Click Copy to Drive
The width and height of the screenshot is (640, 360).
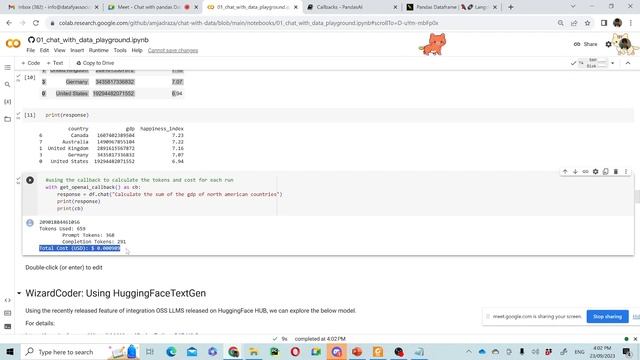click(95, 63)
